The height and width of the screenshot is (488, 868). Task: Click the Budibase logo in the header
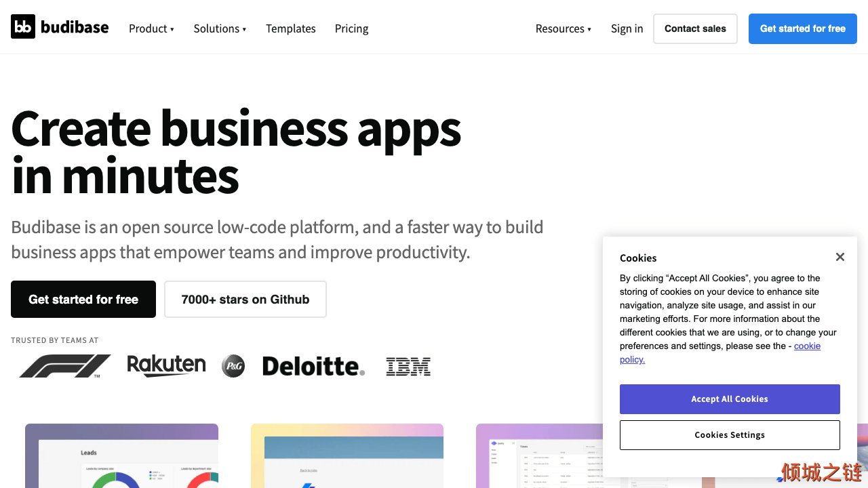pyautogui.click(x=60, y=27)
